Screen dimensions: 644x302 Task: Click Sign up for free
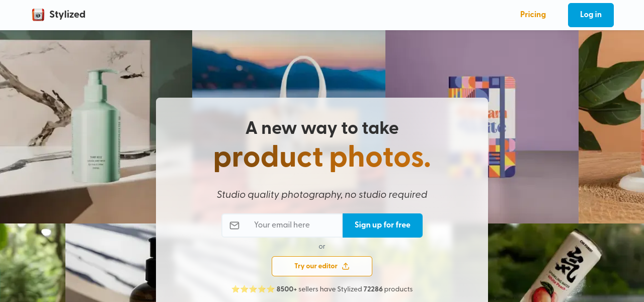(x=382, y=225)
